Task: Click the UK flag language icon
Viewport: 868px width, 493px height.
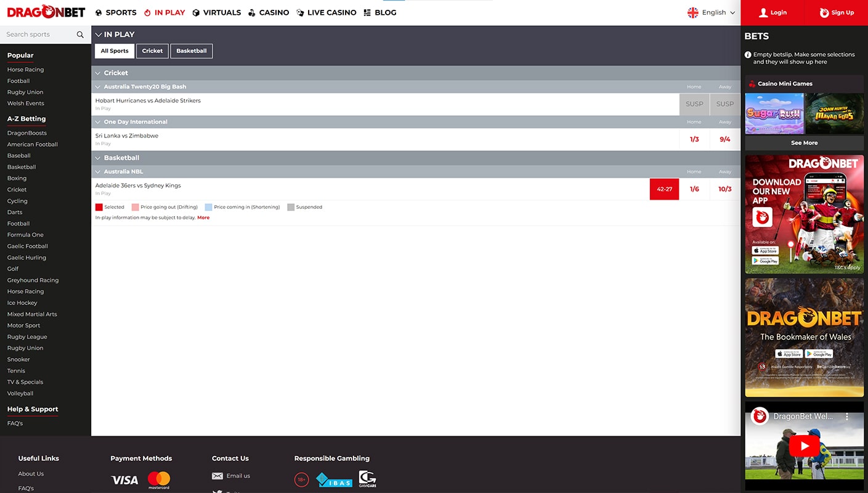Action: click(693, 12)
